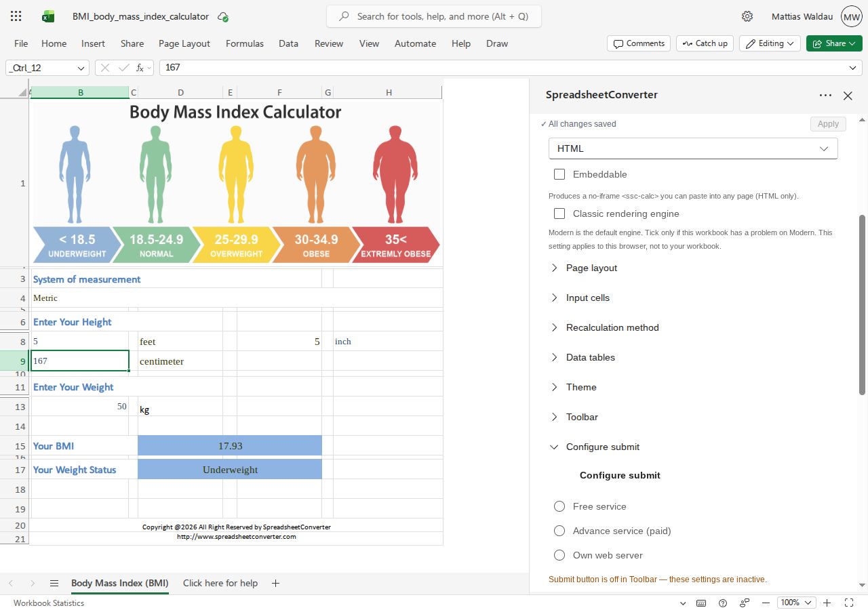Click the keyboard shortcuts status bar icon
This screenshot has width=868, height=610.
(x=701, y=603)
